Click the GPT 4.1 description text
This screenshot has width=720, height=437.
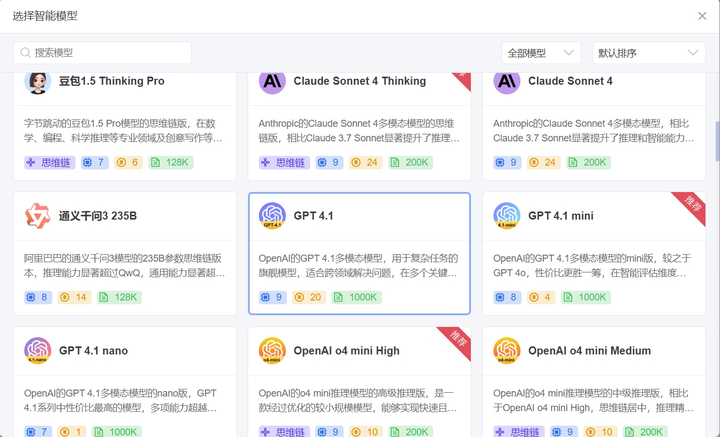358,266
